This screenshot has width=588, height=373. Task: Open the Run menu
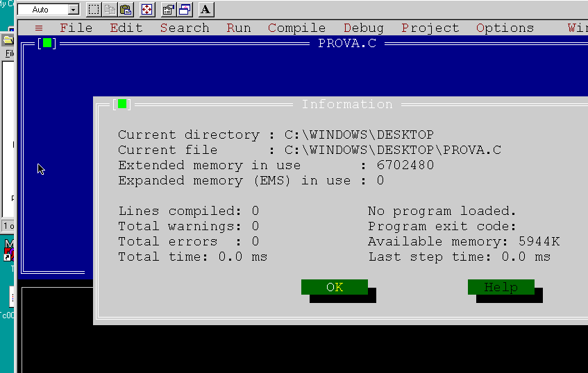[x=238, y=28]
